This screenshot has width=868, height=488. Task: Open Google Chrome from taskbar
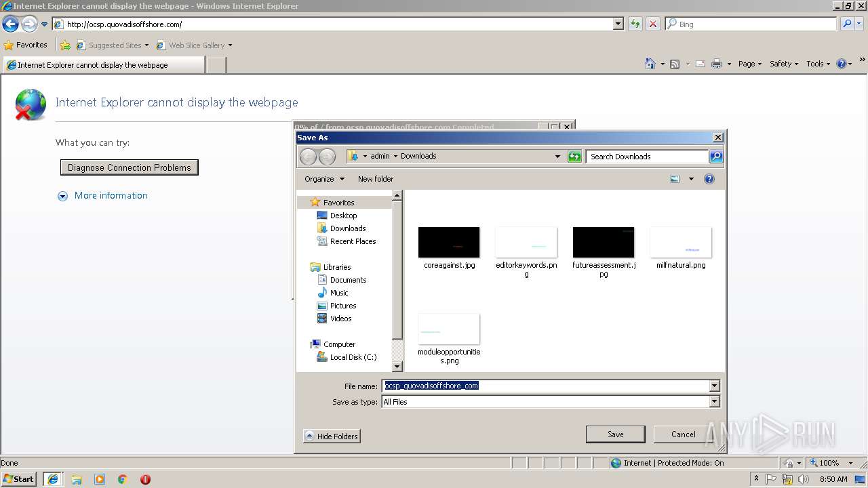[123, 479]
